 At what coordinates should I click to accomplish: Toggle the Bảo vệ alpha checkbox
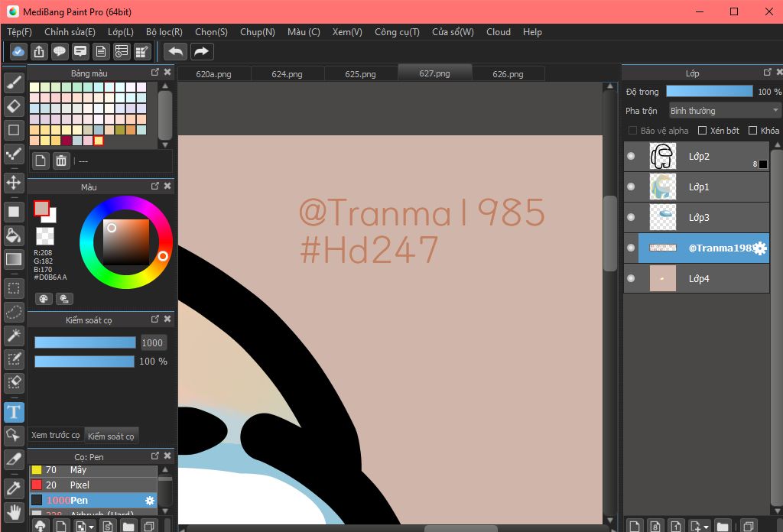pos(632,130)
